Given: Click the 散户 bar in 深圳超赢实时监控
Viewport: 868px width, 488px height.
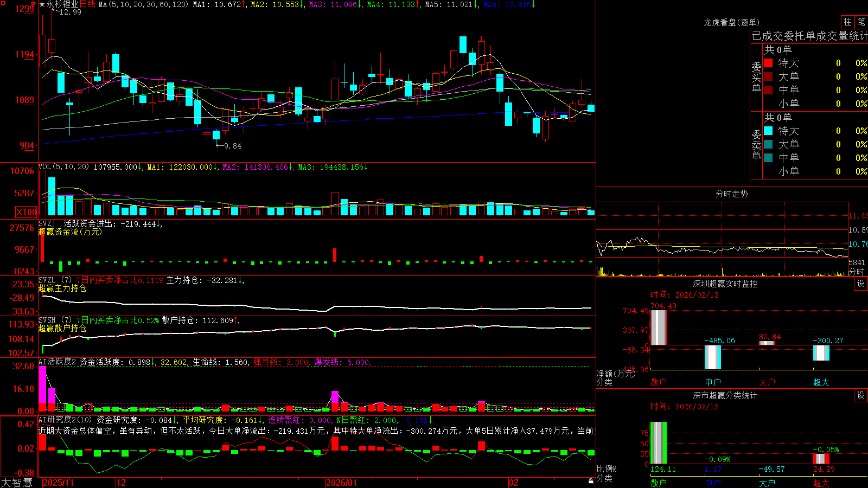Looking at the screenshot, I should point(659,328).
